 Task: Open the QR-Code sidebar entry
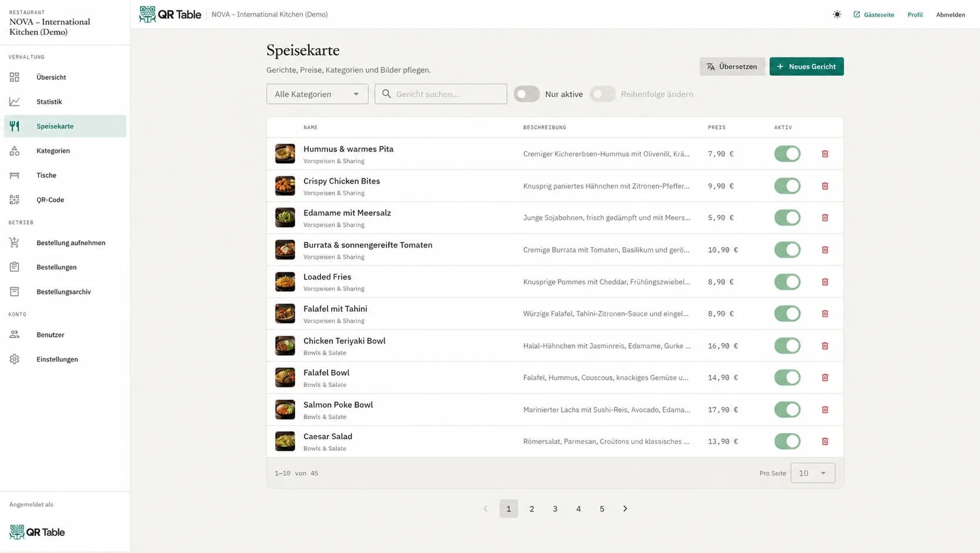pyautogui.click(x=65, y=200)
